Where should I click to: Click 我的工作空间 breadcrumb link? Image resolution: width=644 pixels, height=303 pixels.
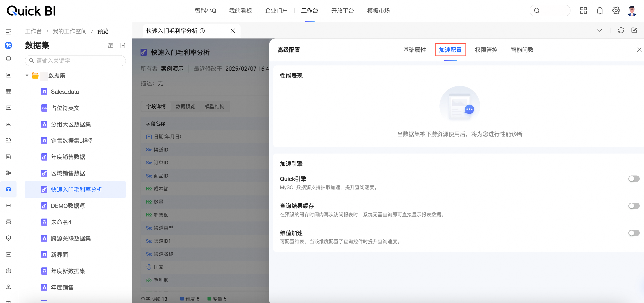pyautogui.click(x=69, y=31)
